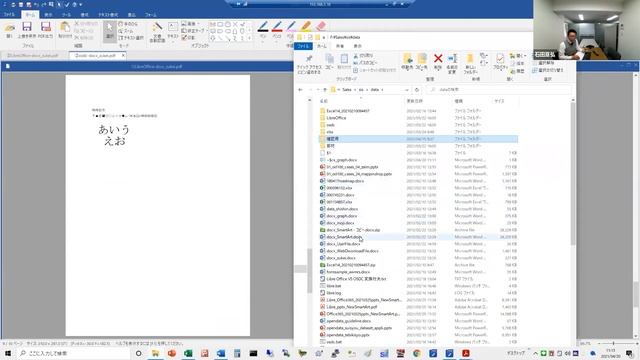Click the Cortana circle on the taskbar

[139, 353]
